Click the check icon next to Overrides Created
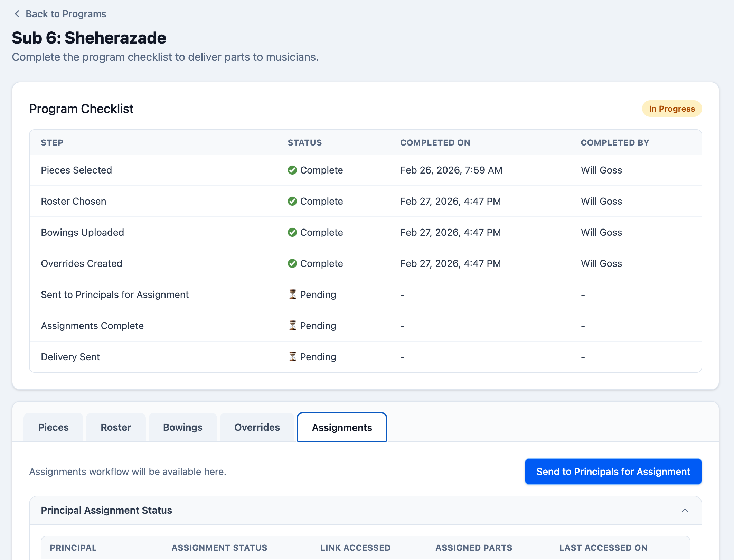 tap(292, 263)
